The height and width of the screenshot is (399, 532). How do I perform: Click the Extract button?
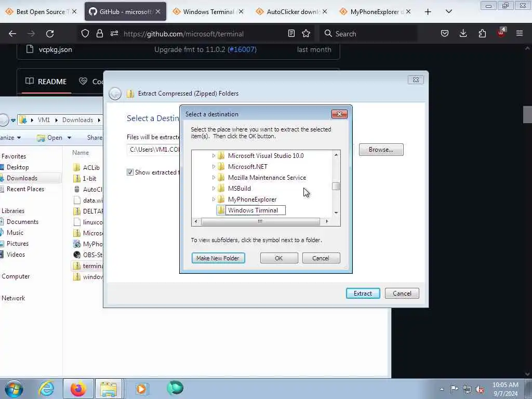tap(363, 294)
